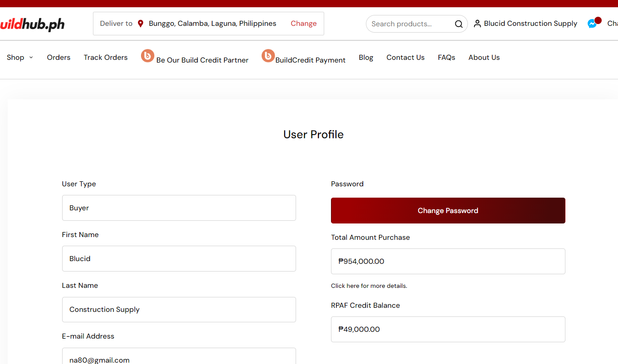
Task: Click the First Name field containing Blucid
Action: pos(179,259)
